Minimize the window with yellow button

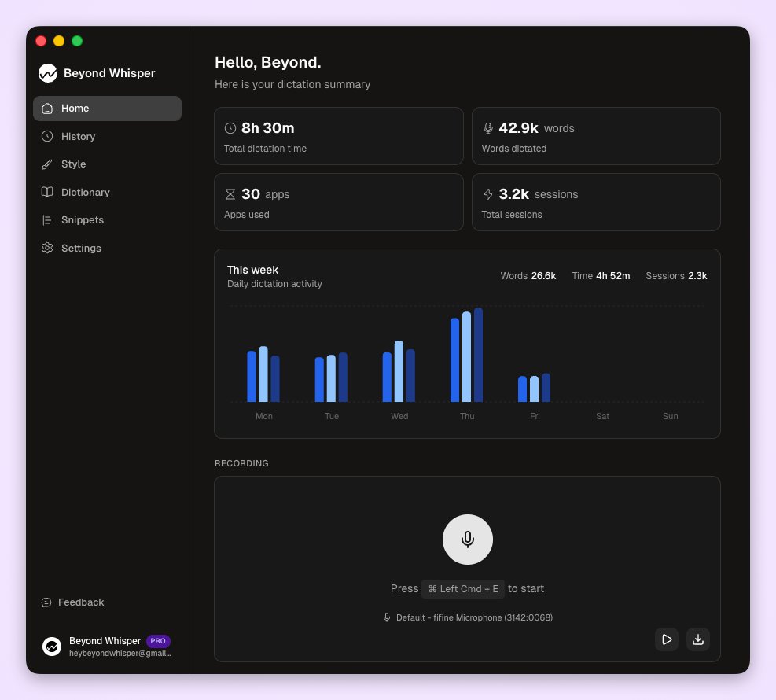(x=59, y=41)
